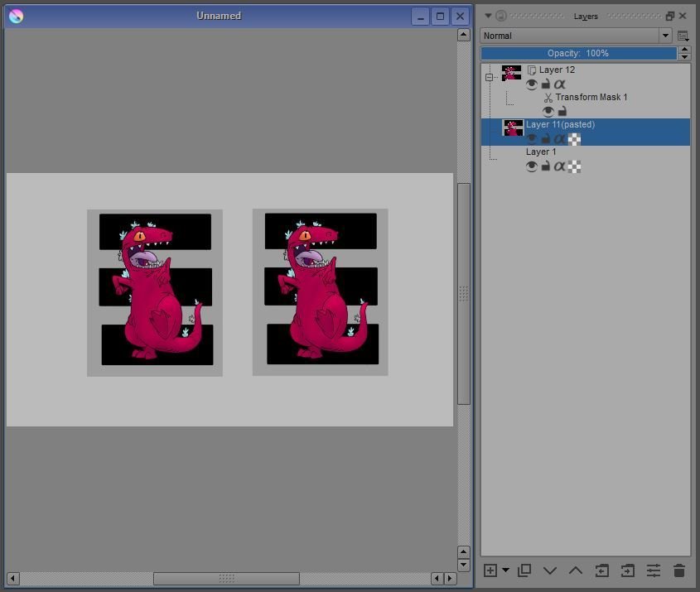Open the Normal blending mode dropdown
The image size is (700, 592).
tap(576, 36)
